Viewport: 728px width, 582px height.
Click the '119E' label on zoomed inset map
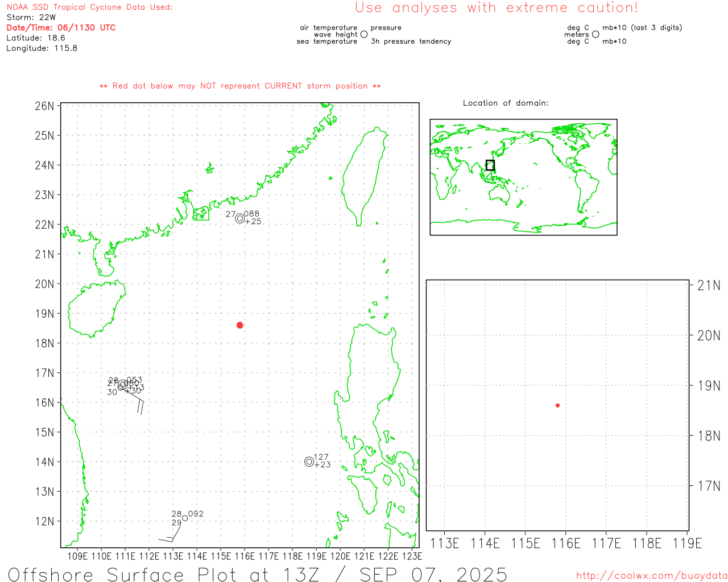[x=687, y=543]
